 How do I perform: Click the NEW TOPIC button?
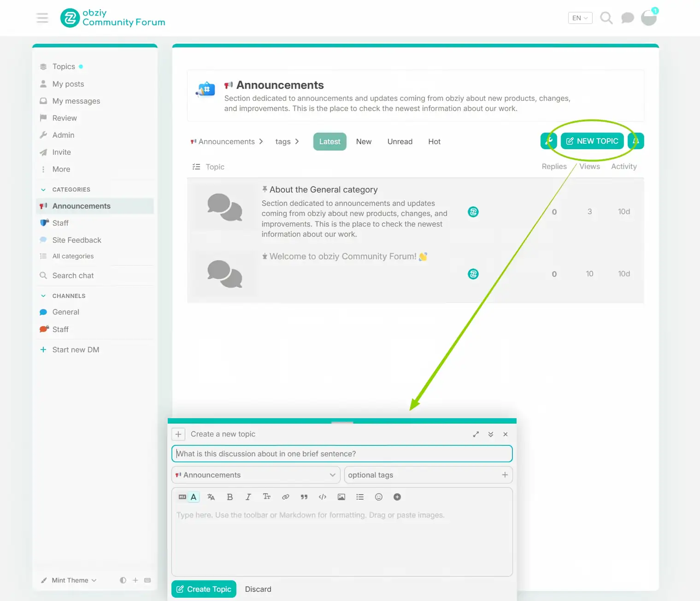point(592,141)
